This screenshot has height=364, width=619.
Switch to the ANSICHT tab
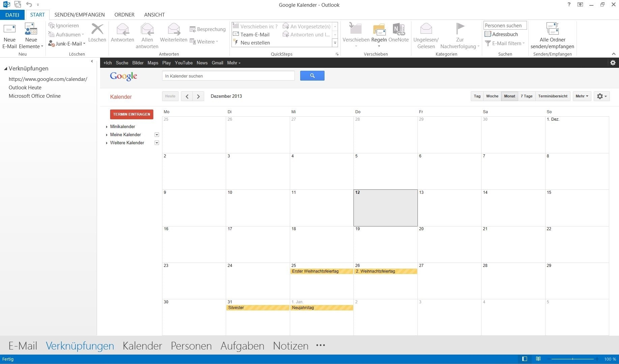point(154,15)
